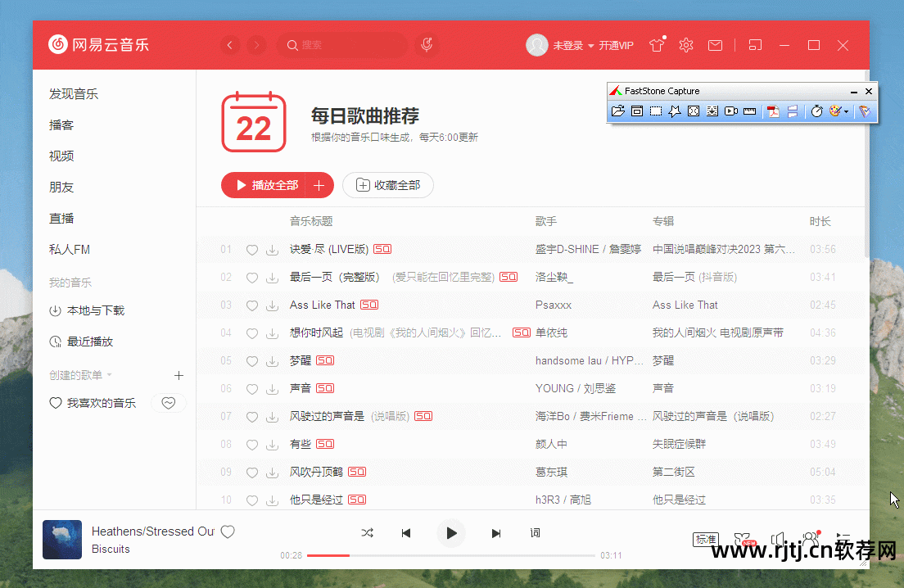
Task: Start the FastStone screen recorder tool
Action: (730, 111)
